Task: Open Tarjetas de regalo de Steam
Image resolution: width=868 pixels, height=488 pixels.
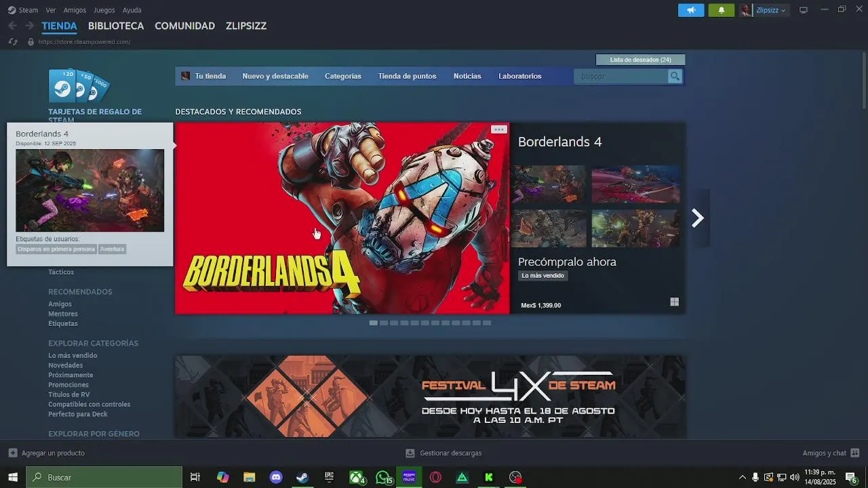Action: point(95,115)
